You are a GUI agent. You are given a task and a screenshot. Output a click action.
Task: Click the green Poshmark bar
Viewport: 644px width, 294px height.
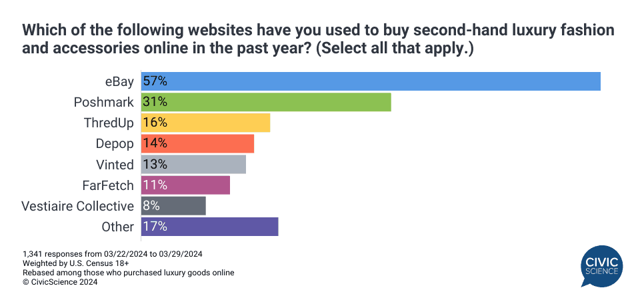266,102
